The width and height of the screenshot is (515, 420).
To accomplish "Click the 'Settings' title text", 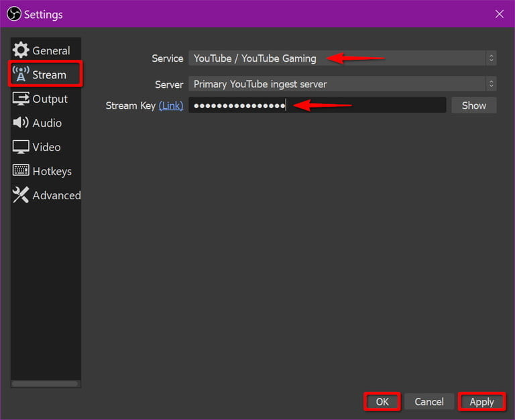I will 44,15.
